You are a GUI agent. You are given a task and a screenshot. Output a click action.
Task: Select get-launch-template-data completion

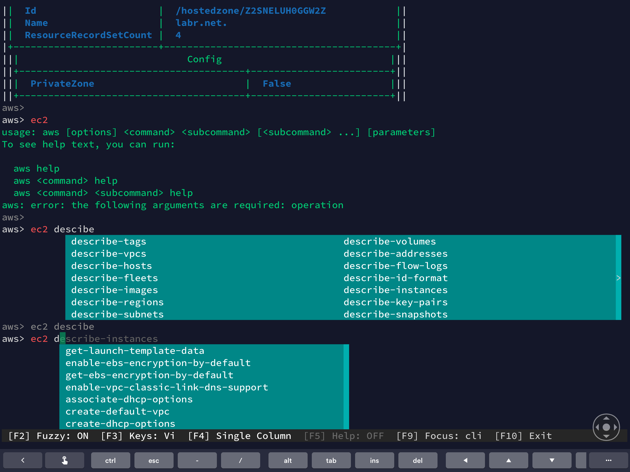[x=135, y=351]
